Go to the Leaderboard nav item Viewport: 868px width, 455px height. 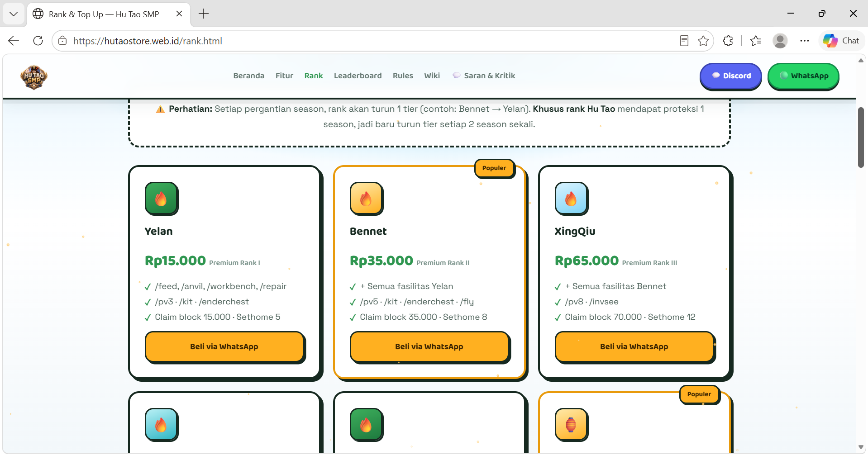358,76
